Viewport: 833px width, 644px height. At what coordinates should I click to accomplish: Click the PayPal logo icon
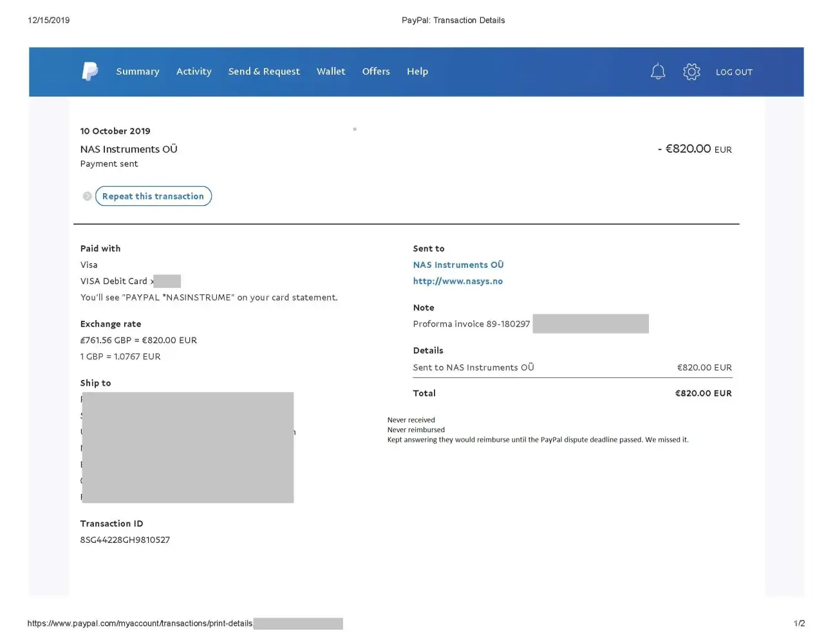point(90,71)
